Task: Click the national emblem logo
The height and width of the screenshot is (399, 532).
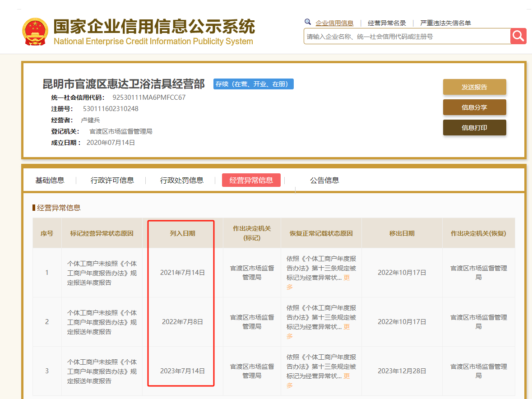Action: tap(35, 32)
